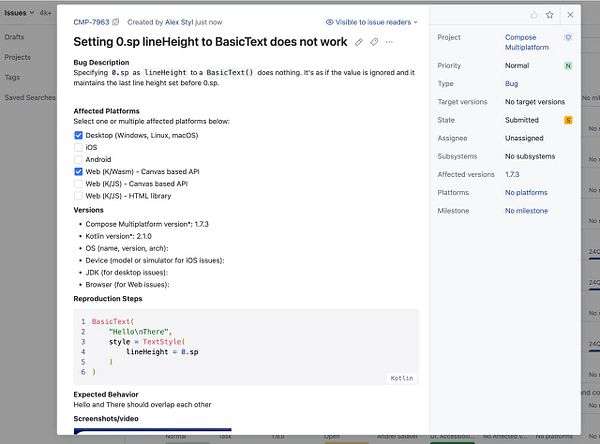Uncheck Desktop (Windows, Linux, macOS) platform

78,135
